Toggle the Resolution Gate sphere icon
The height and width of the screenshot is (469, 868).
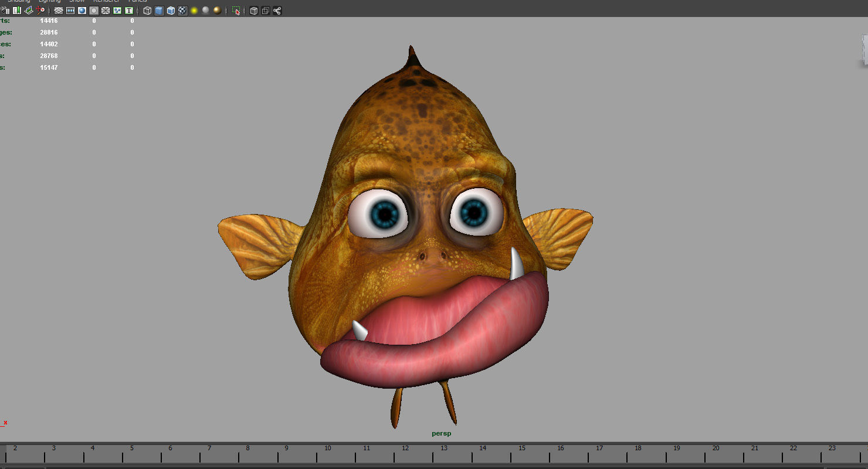click(x=82, y=11)
